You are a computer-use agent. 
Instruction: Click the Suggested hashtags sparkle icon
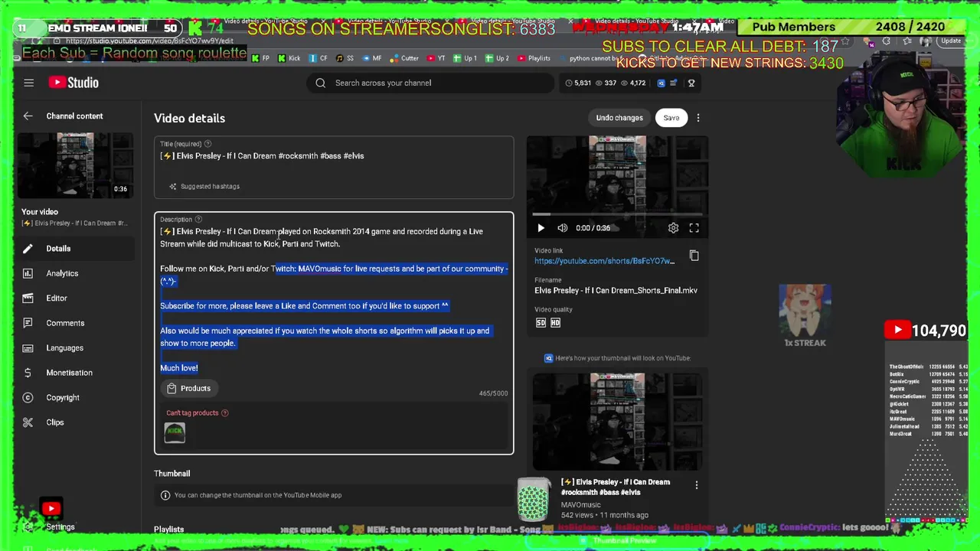pyautogui.click(x=172, y=187)
